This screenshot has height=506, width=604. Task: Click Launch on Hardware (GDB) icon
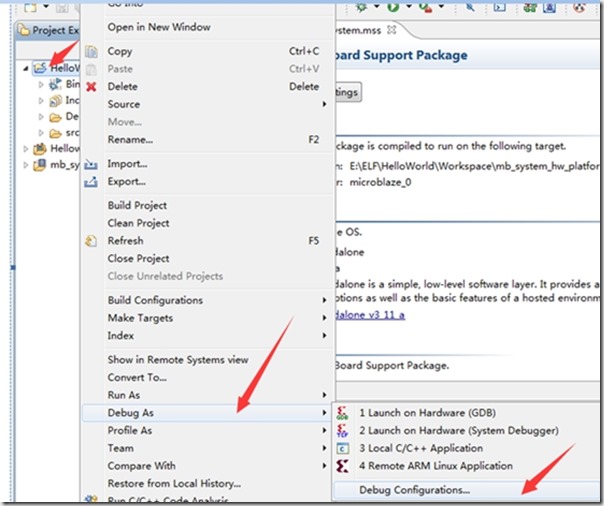(343, 412)
